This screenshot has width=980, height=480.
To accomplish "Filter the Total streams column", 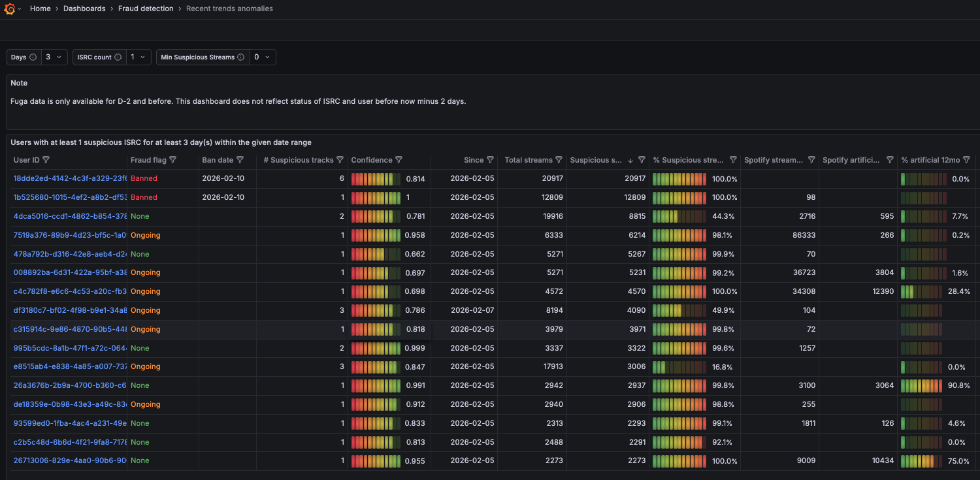I will pos(559,160).
